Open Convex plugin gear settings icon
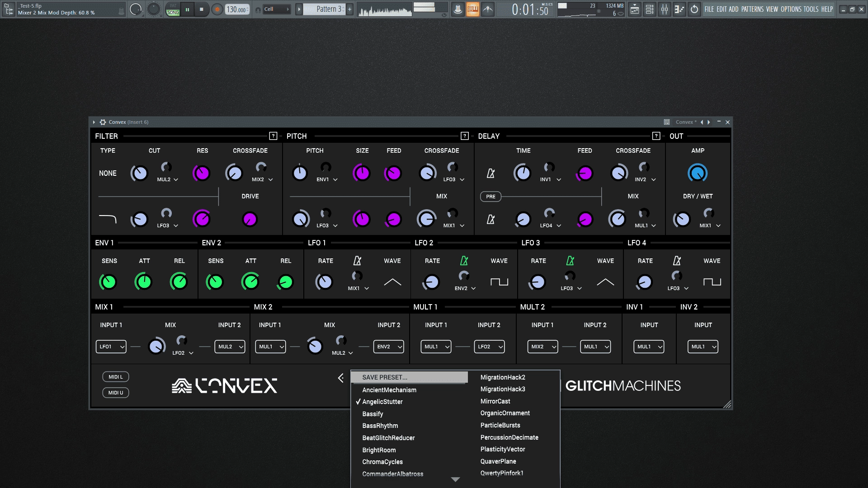 [103, 122]
